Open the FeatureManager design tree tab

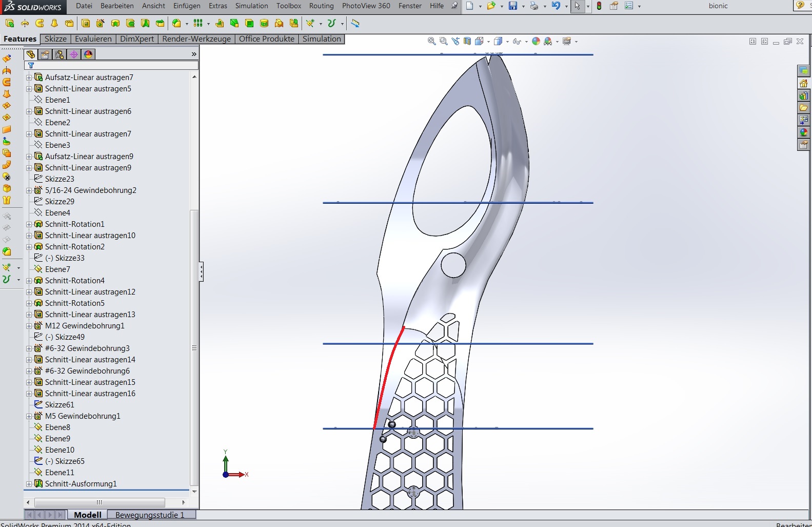31,54
